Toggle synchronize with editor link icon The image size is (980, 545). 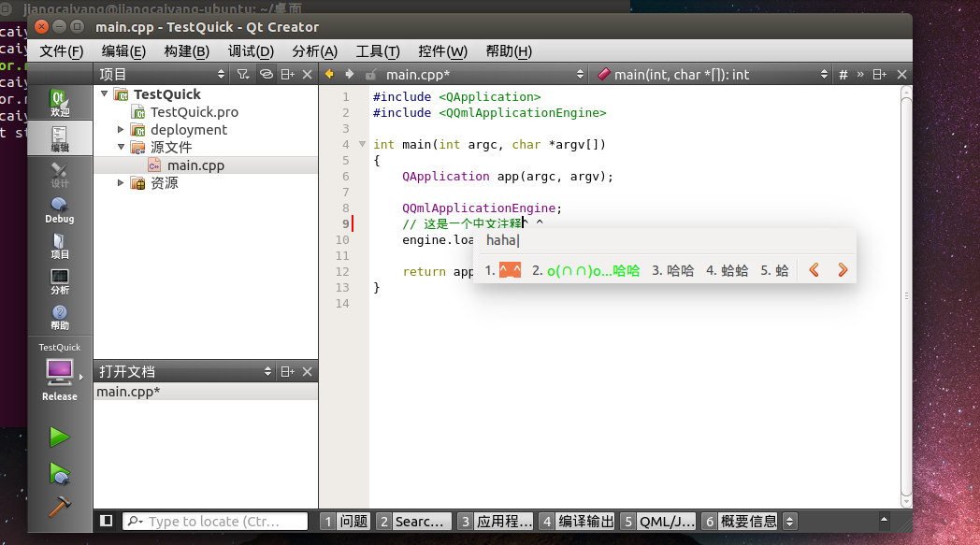(x=267, y=75)
